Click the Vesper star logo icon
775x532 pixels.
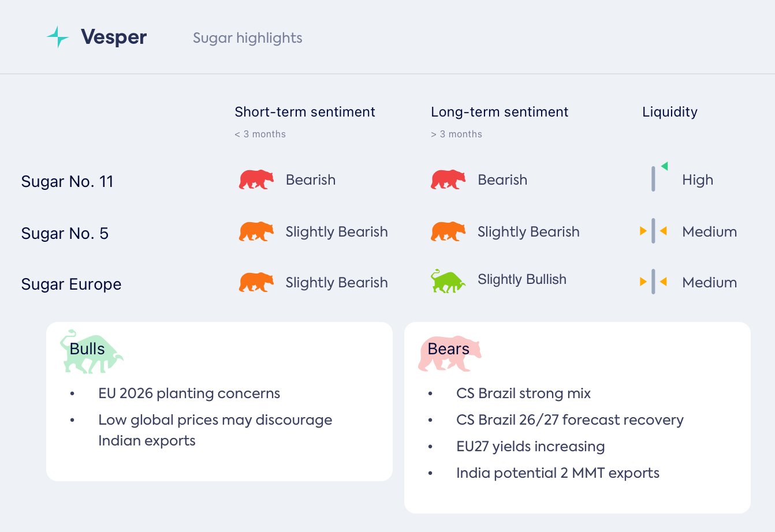pyautogui.click(x=58, y=38)
